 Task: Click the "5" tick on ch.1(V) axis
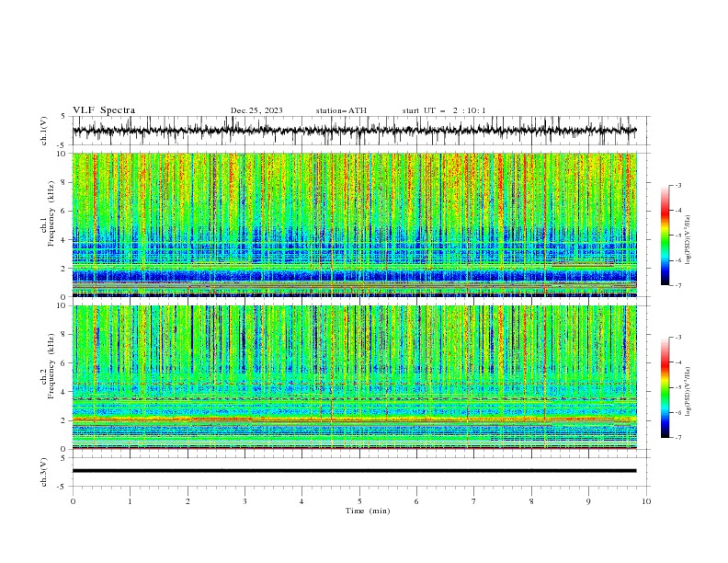64,116
